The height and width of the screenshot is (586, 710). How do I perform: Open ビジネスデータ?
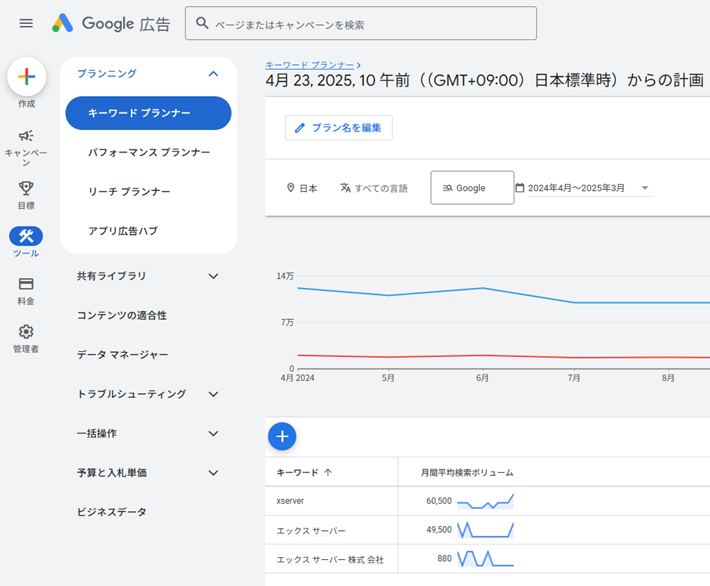[111, 512]
